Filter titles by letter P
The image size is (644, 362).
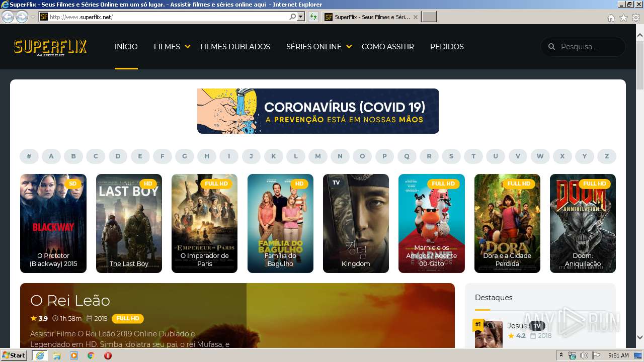(384, 156)
